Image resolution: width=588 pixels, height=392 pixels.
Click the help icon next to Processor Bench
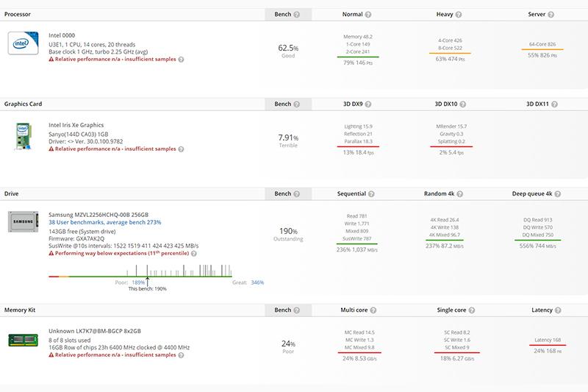(x=297, y=14)
